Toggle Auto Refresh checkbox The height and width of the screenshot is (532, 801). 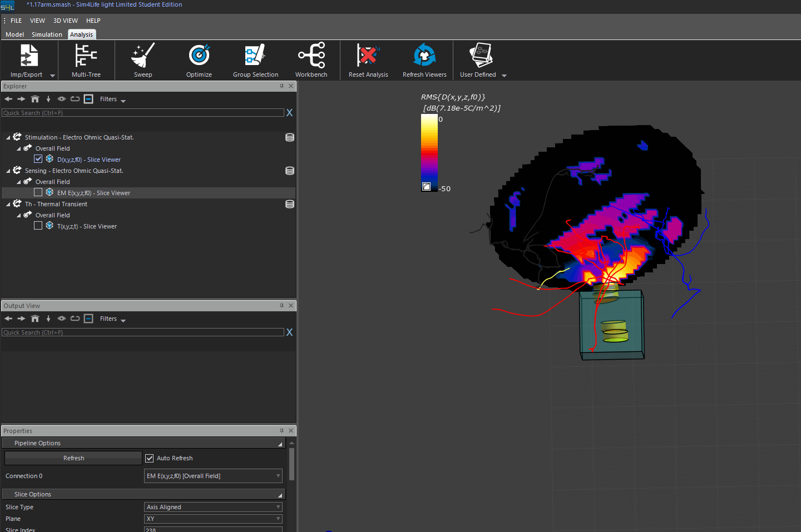(149, 458)
